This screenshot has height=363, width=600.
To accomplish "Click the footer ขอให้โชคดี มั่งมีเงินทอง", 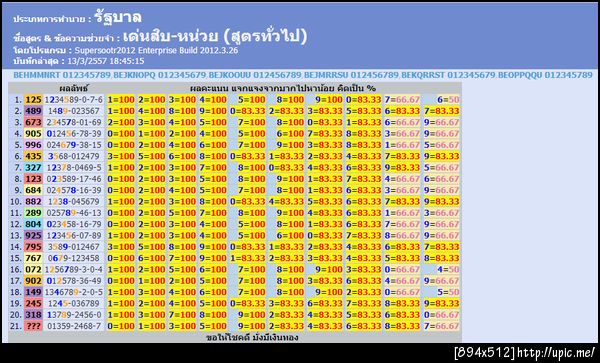I will pos(252,337).
